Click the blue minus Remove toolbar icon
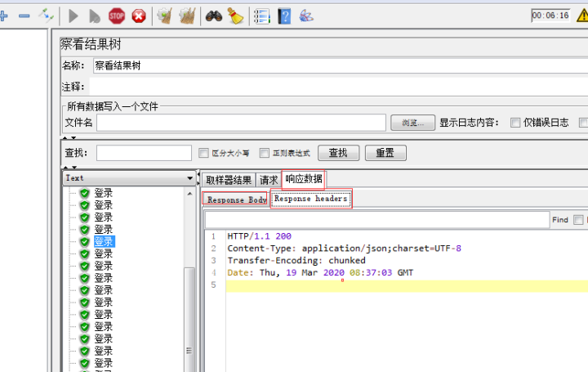The image size is (588, 372). coord(24,16)
